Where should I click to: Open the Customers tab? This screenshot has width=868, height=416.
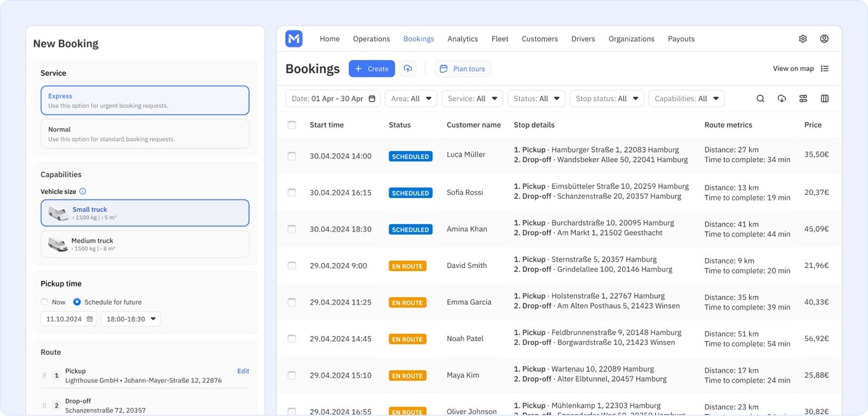(539, 39)
